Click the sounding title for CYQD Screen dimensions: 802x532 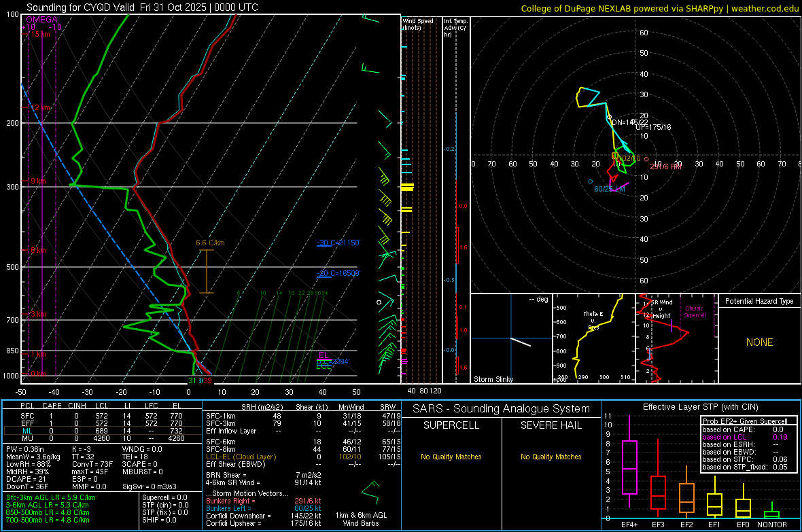coord(142,7)
